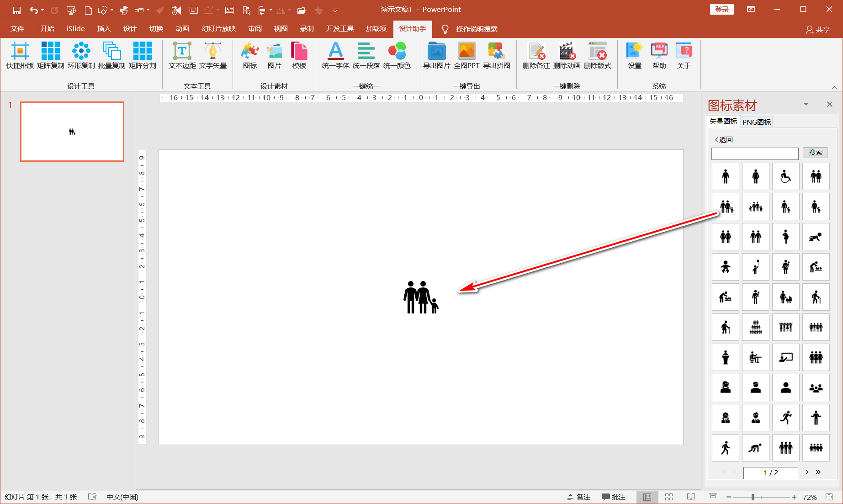
Task: Save the presentation from quick access toolbar
Action: pos(17,10)
